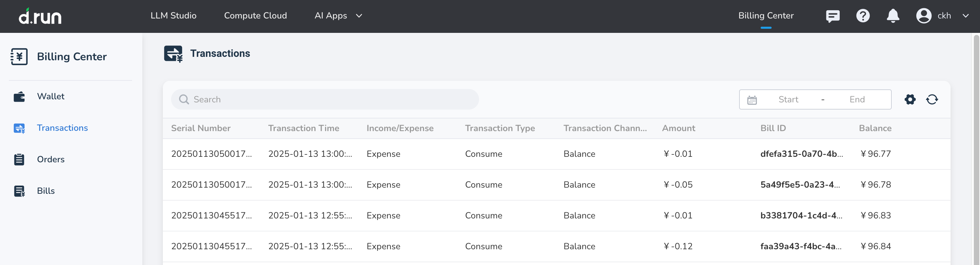
Task: Open help via the question mark icon
Action: pyautogui.click(x=863, y=16)
